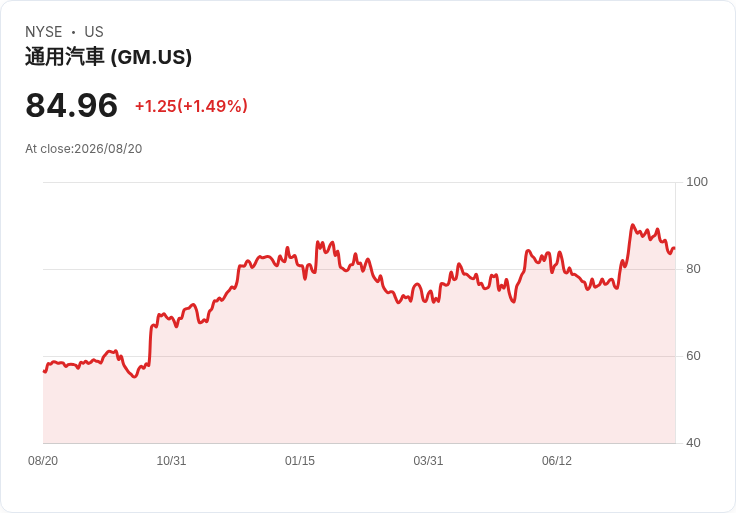The image size is (736, 513).
Task: Click the 06/12 x-axis date label
Action: point(557,461)
